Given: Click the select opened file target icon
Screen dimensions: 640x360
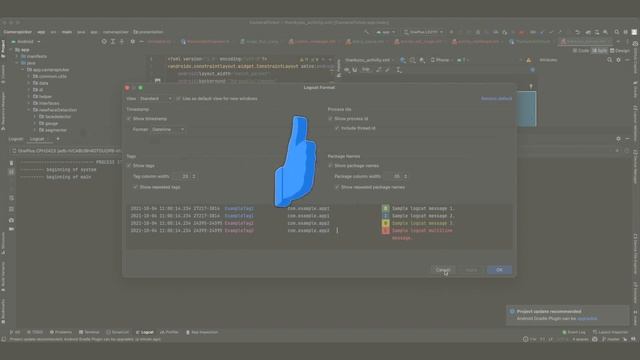Looking at the screenshot, I should (x=104, y=42).
